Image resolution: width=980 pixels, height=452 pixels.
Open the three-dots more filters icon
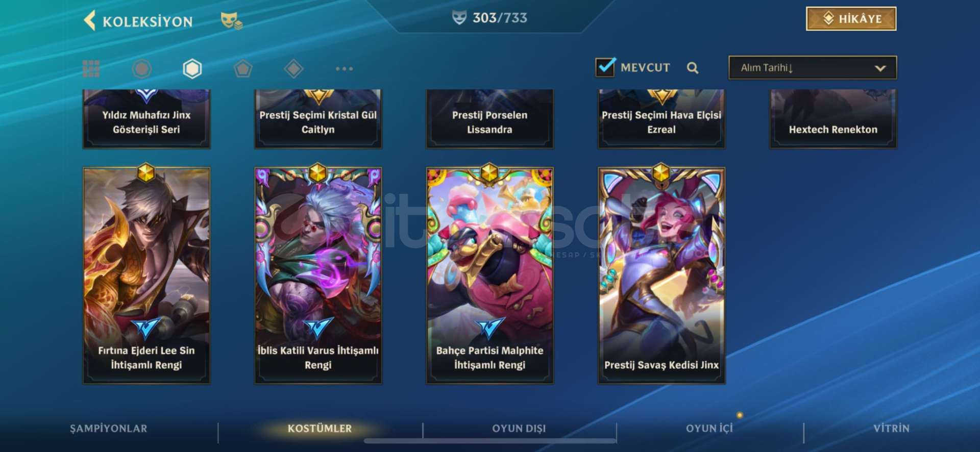point(344,69)
